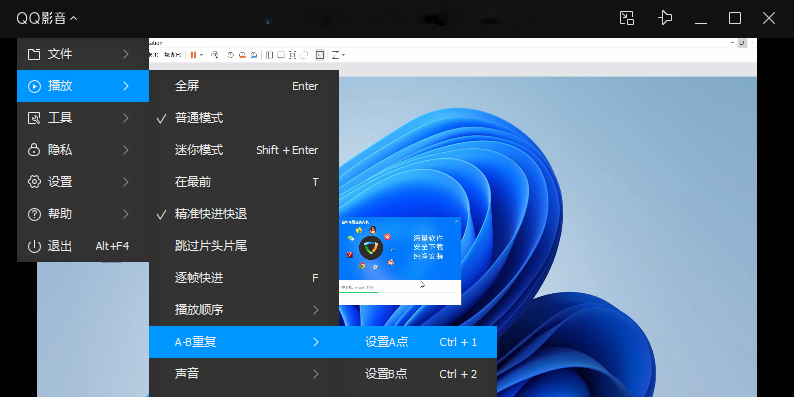Enable 跳过片头片尾 option
The image size is (794, 397).
tap(244, 246)
